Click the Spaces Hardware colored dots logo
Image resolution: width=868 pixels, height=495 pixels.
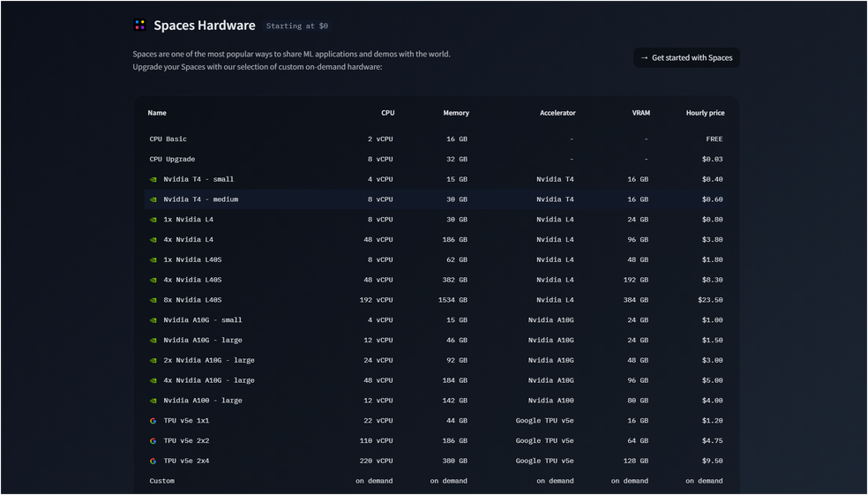[x=140, y=25]
